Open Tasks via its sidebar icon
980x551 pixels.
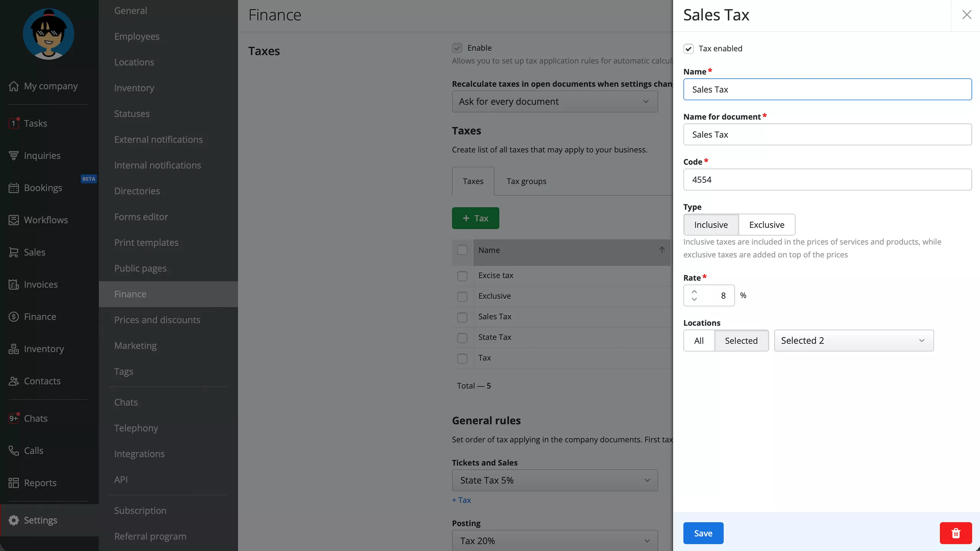tap(14, 123)
